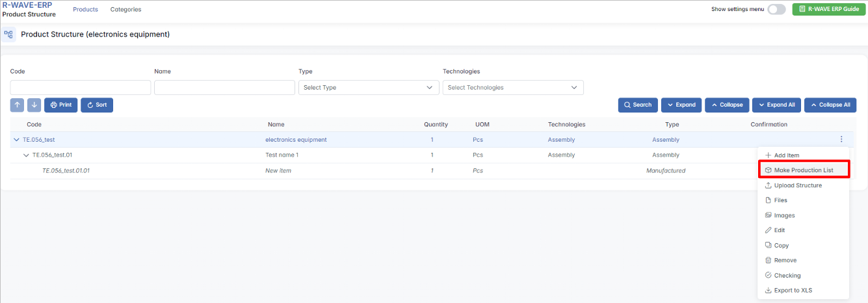Click the Print button
Image resolution: width=868 pixels, height=303 pixels.
(60, 105)
